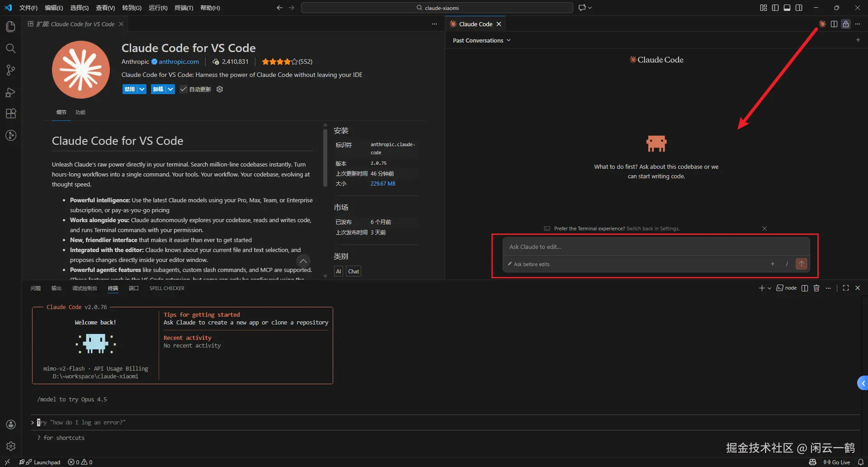This screenshot has width=868, height=467.
Task: Click the scroll-to-top arrow on the extension page
Action: click(x=303, y=261)
